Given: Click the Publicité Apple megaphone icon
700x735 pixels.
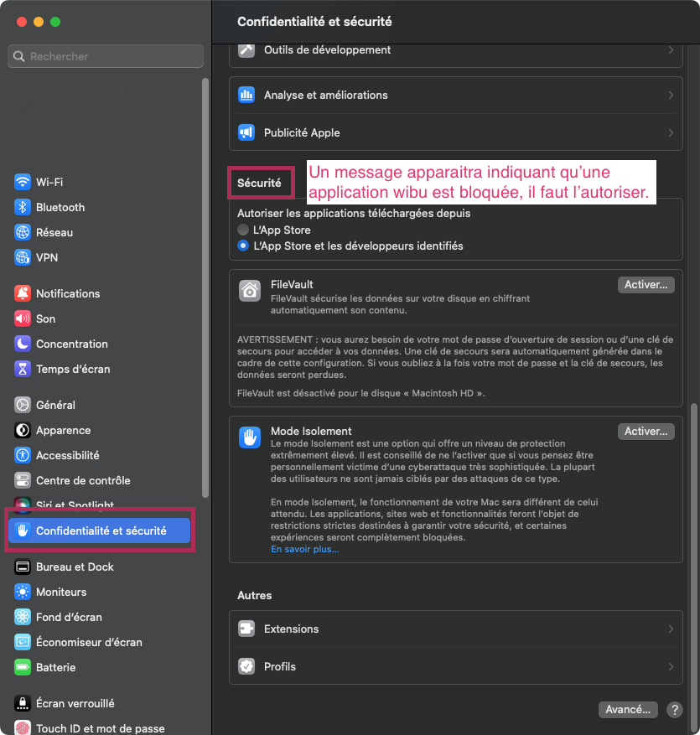Looking at the screenshot, I should [246, 132].
